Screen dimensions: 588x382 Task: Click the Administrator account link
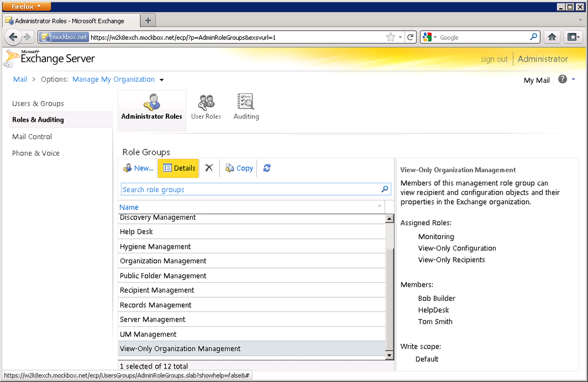pyautogui.click(x=543, y=59)
